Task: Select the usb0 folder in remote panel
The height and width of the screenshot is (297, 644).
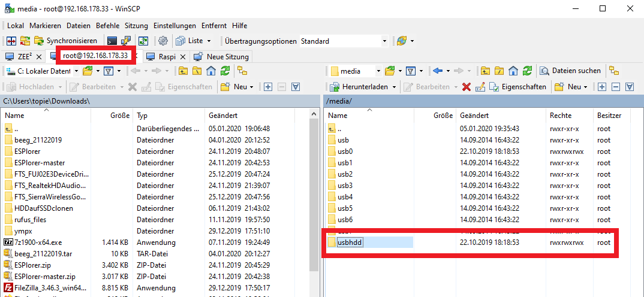Action: click(345, 151)
